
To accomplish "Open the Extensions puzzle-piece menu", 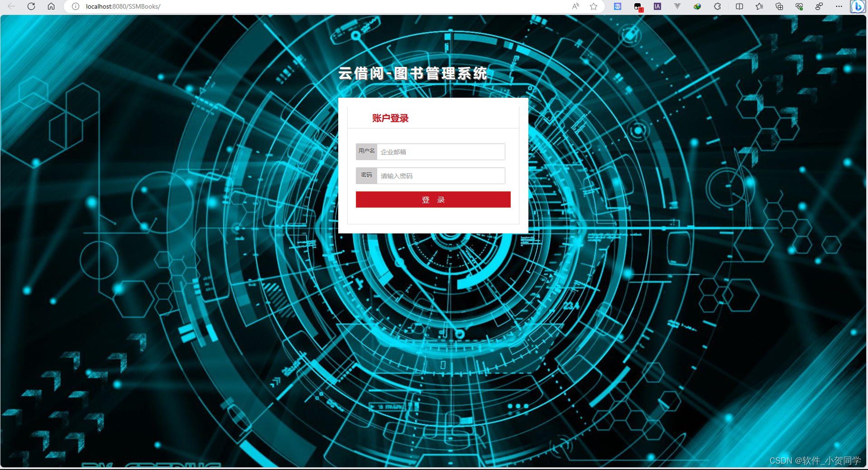I will (718, 6).
